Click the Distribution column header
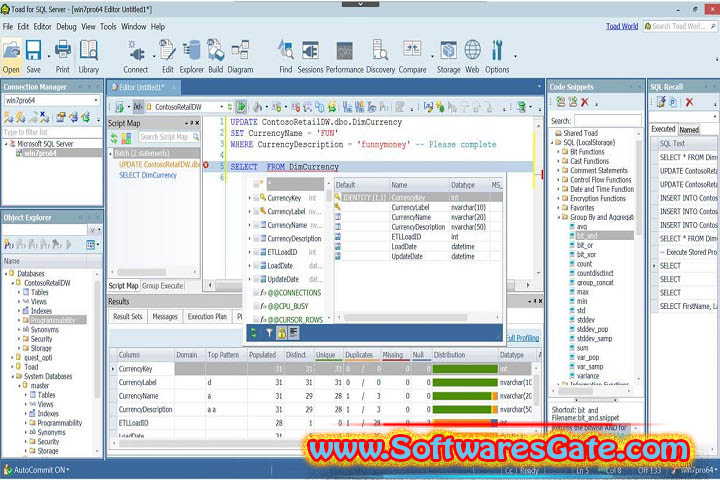 coord(465,355)
